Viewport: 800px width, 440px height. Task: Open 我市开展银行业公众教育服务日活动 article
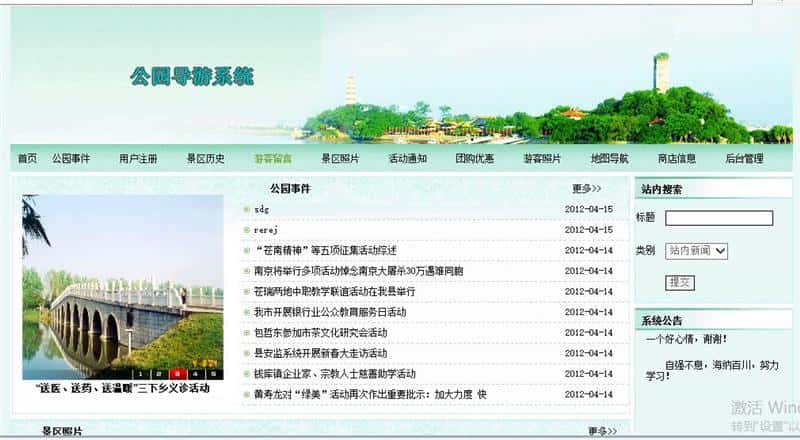(x=330, y=312)
